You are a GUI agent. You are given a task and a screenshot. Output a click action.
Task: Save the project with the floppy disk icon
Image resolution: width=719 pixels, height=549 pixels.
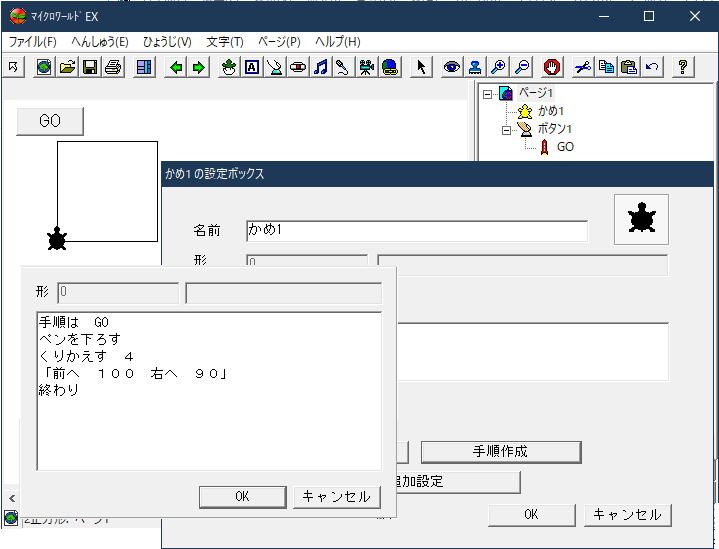coord(90,67)
